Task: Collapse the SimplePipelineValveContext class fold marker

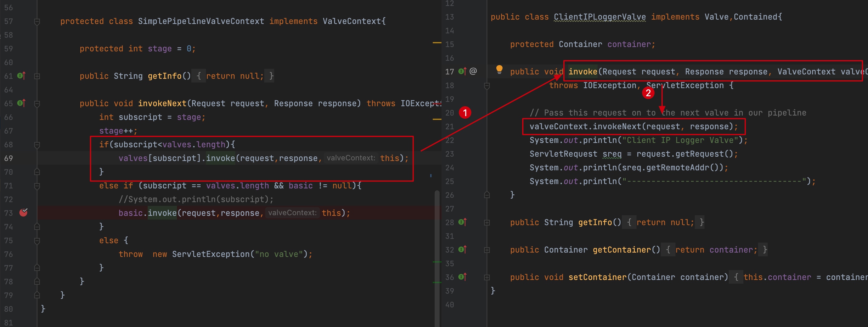Action: tap(37, 21)
